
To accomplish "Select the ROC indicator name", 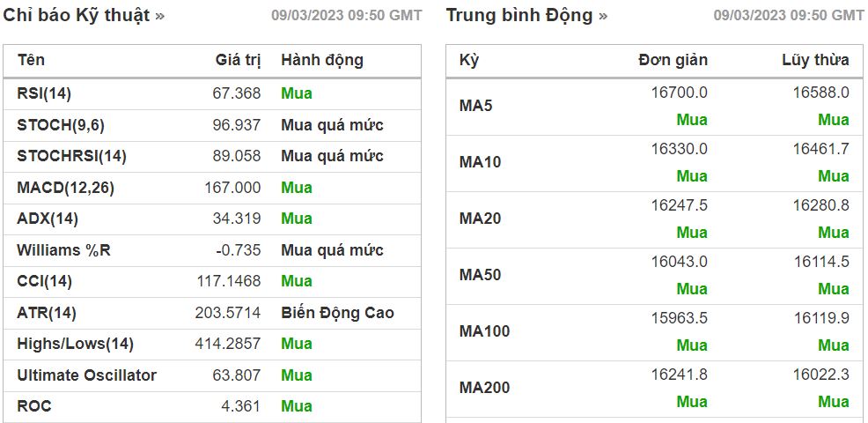I will [x=34, y=406].
